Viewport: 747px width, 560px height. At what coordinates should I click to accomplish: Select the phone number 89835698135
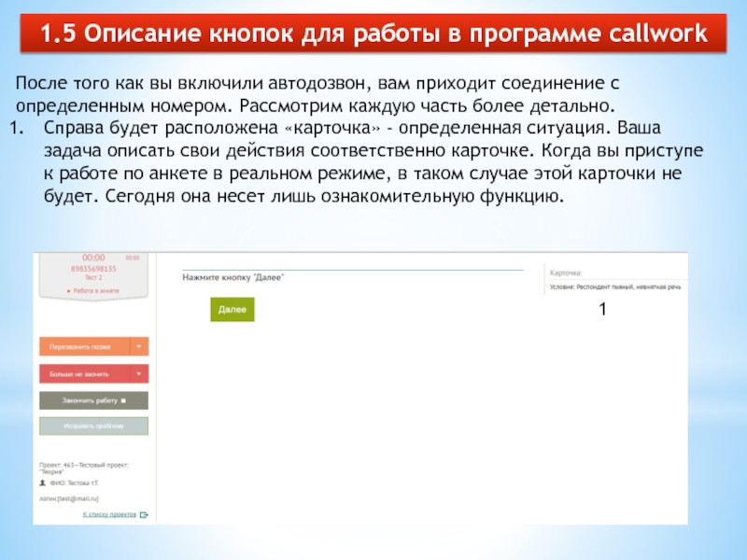93,269
